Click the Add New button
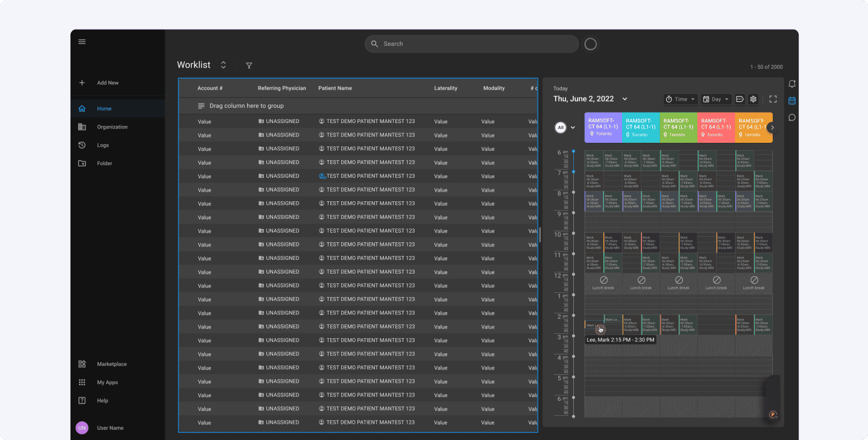This screenshot has width=868, height=440. [x=107, y=83]
